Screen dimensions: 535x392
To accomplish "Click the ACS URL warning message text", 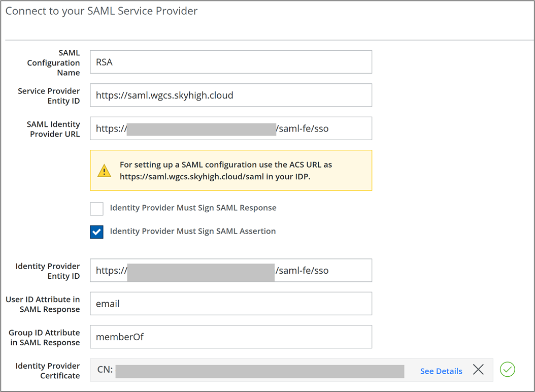I will pos(226,171).
